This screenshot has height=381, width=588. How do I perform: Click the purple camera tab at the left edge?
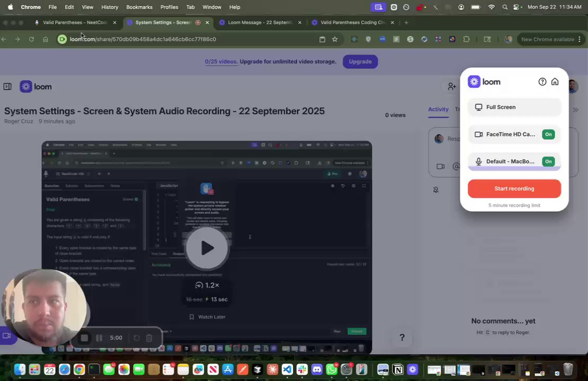7,335
